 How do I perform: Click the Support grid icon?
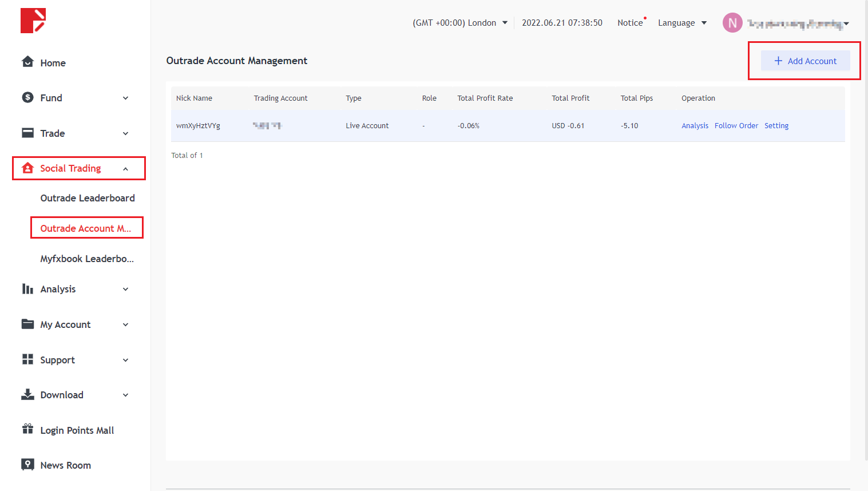tap(27, 359)
